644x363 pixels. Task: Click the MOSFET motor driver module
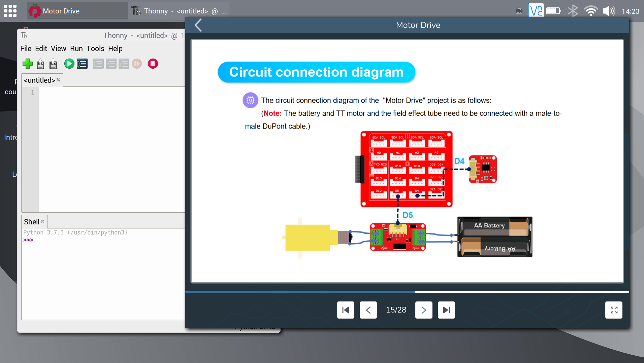tap(398, 237)
